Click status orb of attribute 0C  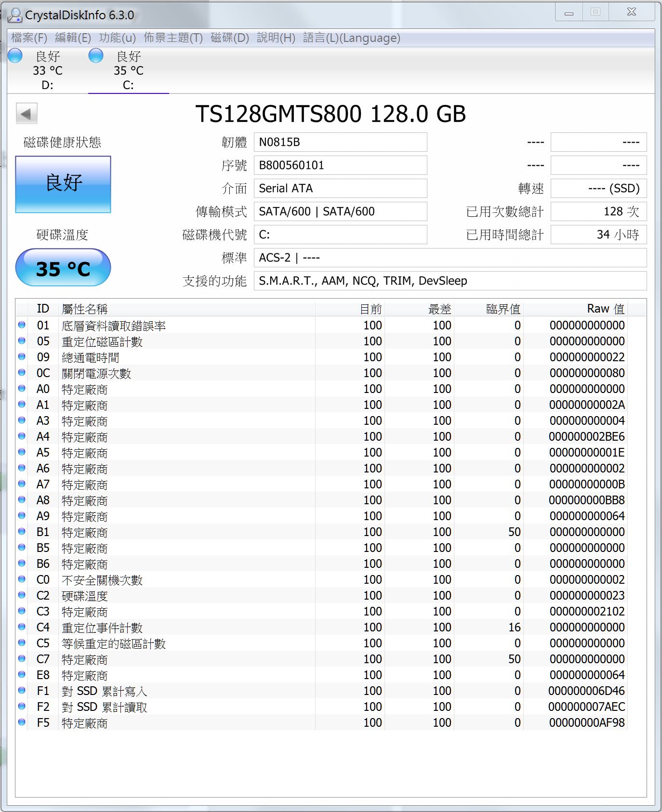(22, 373)
